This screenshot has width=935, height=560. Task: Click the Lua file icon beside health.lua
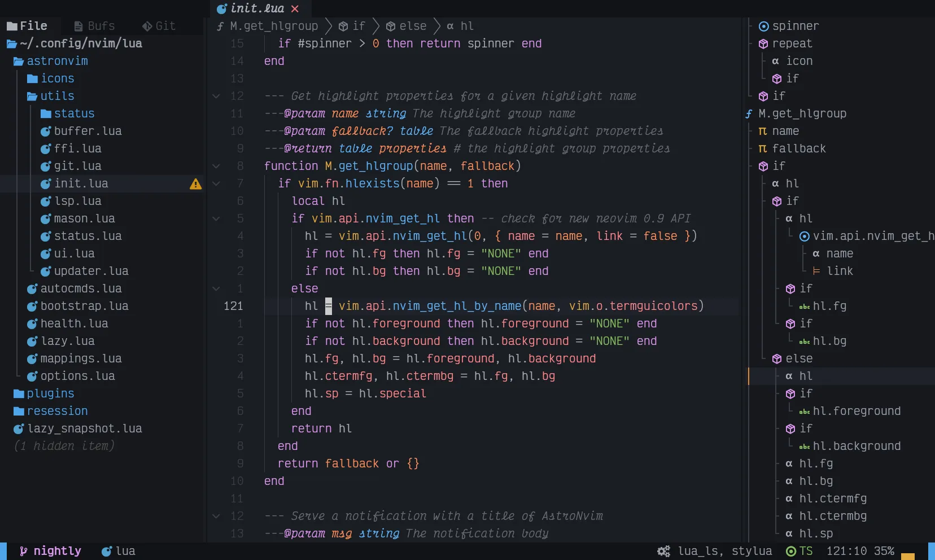point(33,324)
